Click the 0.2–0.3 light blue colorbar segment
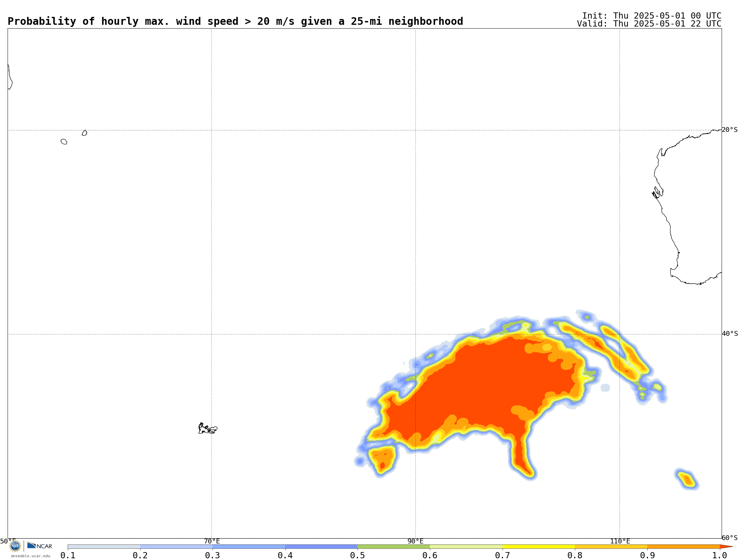This screenshot has height=560, width=744. (x=176, y=547)
